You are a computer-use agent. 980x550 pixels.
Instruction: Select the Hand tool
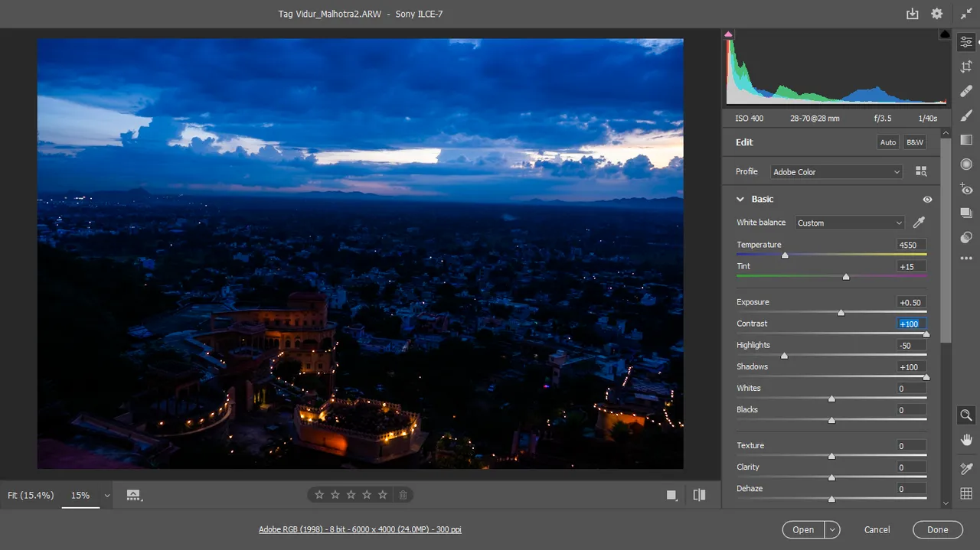pyautogui.click(x=966, y=440)
